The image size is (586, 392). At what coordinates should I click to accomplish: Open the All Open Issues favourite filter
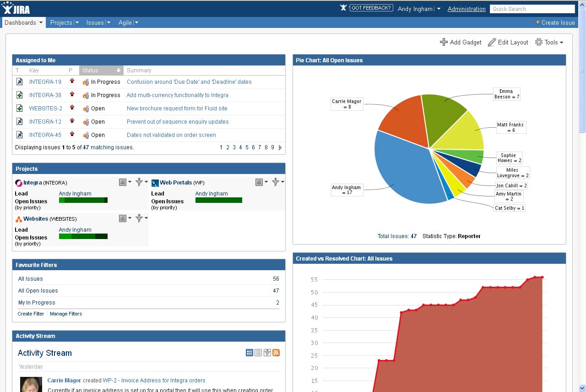click(38, 290)
